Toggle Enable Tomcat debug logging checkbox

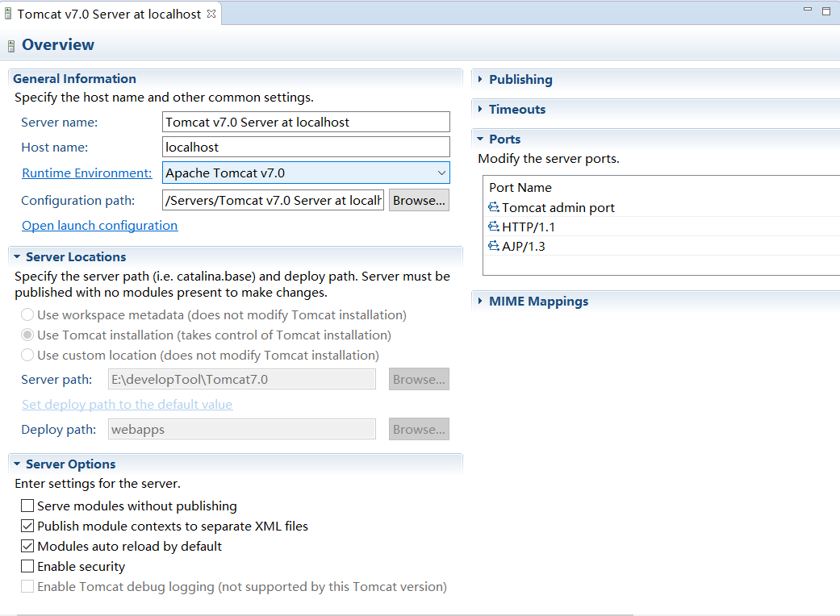click(x=27, y=586)
